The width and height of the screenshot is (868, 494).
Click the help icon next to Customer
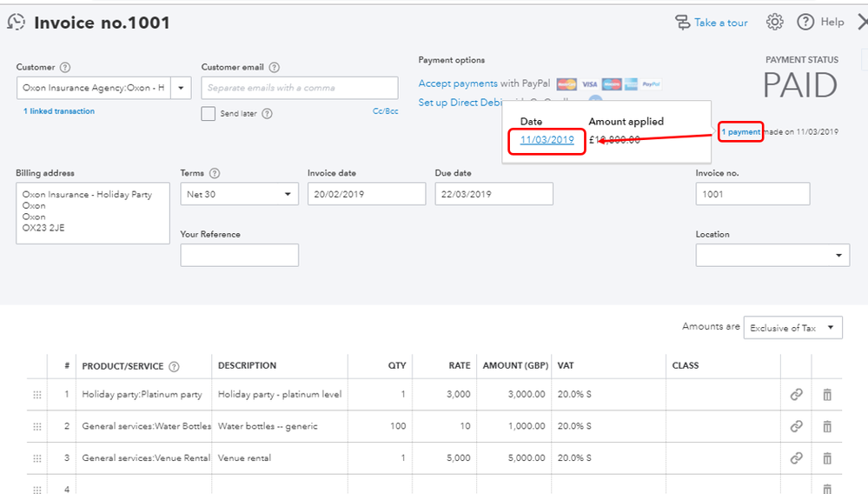coord(65,67)
